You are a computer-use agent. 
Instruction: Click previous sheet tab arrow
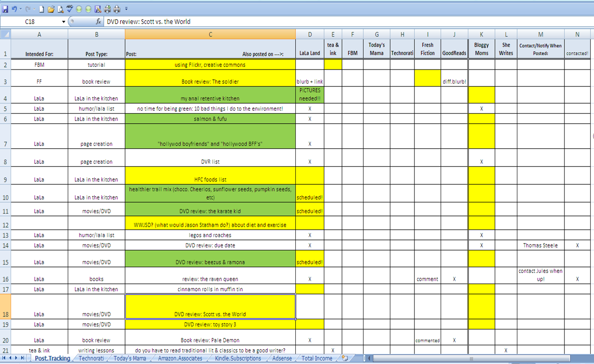pyautogui.click(x=11, y=358)
